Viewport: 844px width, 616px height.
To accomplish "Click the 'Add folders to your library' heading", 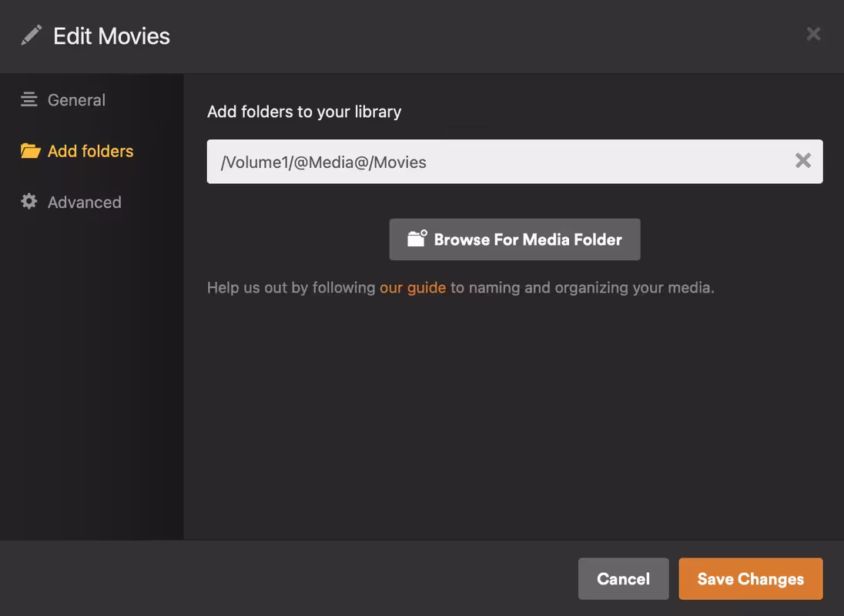I will click(x=304, y=112).
